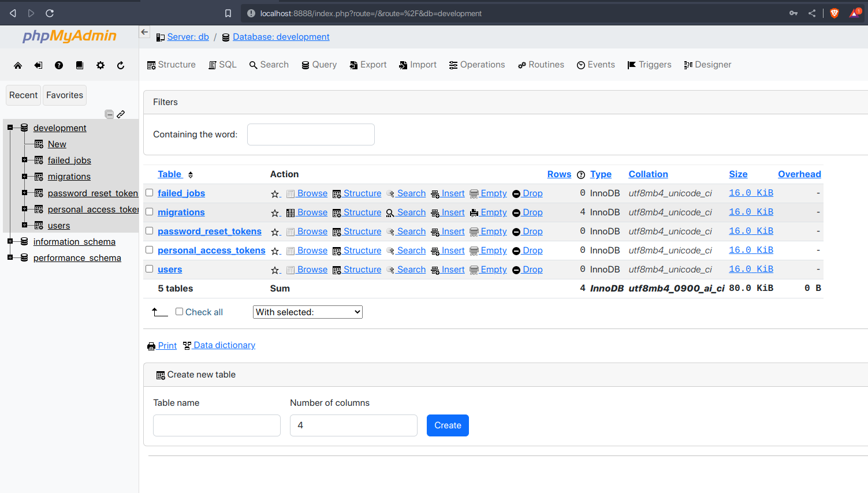This screenshot has width=868, height=493.
Task: Expand failed_jobs in navigation tree
Action: 24,160
